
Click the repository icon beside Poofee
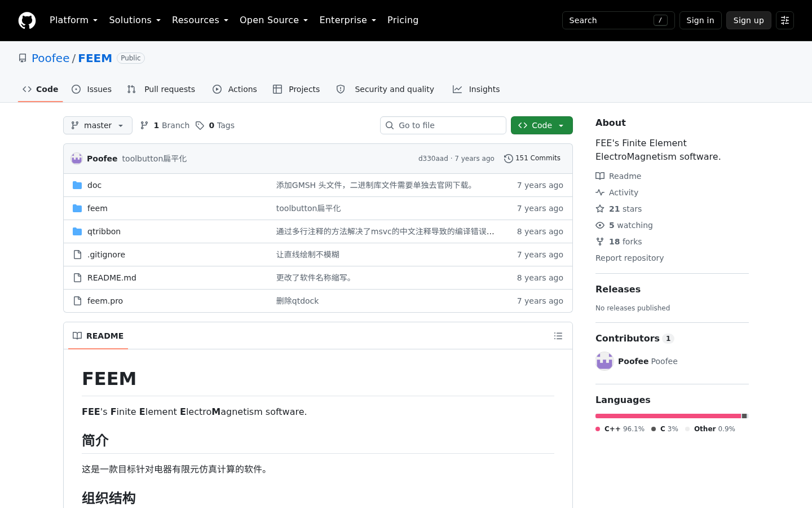click(23, 58)
